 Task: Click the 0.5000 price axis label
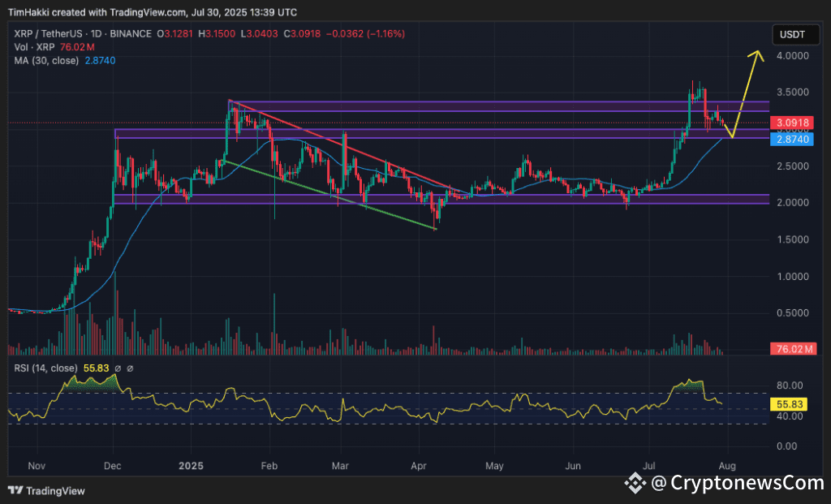point(792,312)
